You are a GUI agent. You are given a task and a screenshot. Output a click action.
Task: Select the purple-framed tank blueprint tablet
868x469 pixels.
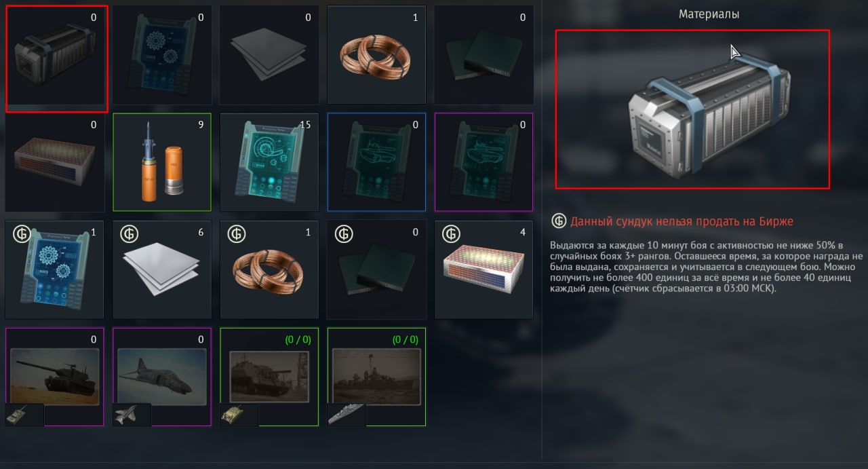click(x=484, y=162)
